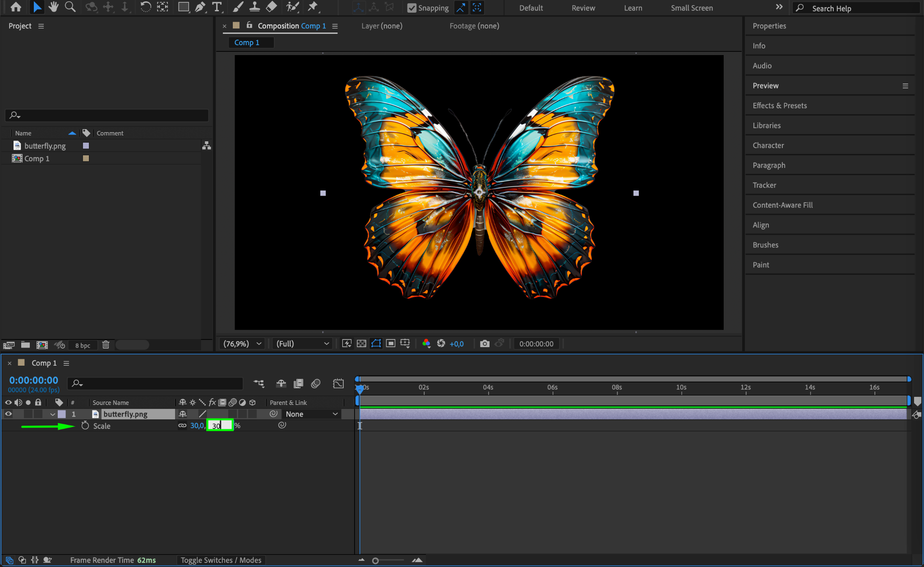
Task: Select the Rotation tool
Action: coord(145,7)
